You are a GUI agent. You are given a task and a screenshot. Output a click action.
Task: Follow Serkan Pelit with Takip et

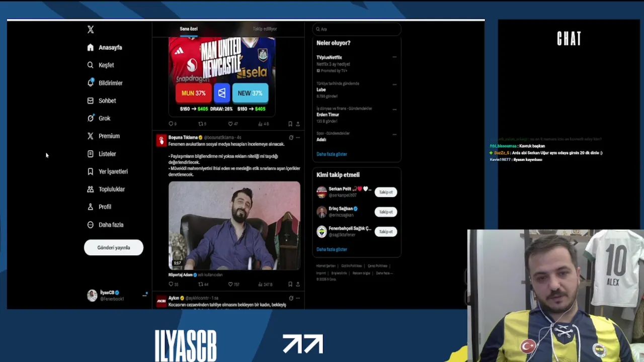pos(386,192)
